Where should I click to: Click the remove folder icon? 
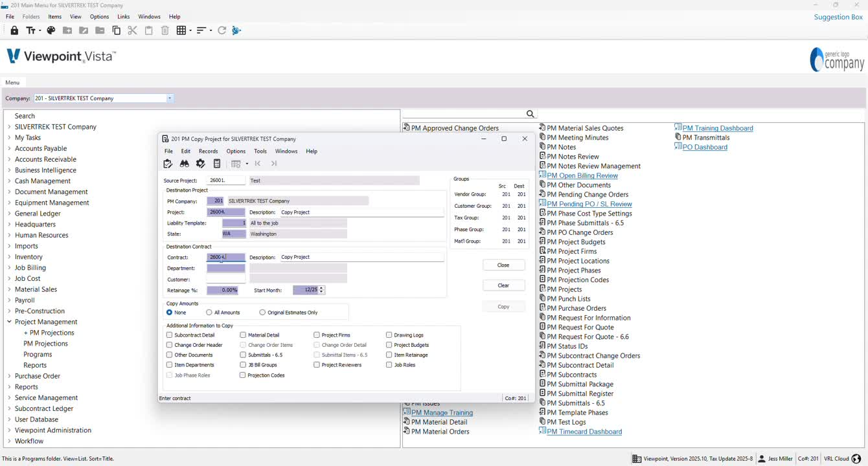(x=100, y=30)
